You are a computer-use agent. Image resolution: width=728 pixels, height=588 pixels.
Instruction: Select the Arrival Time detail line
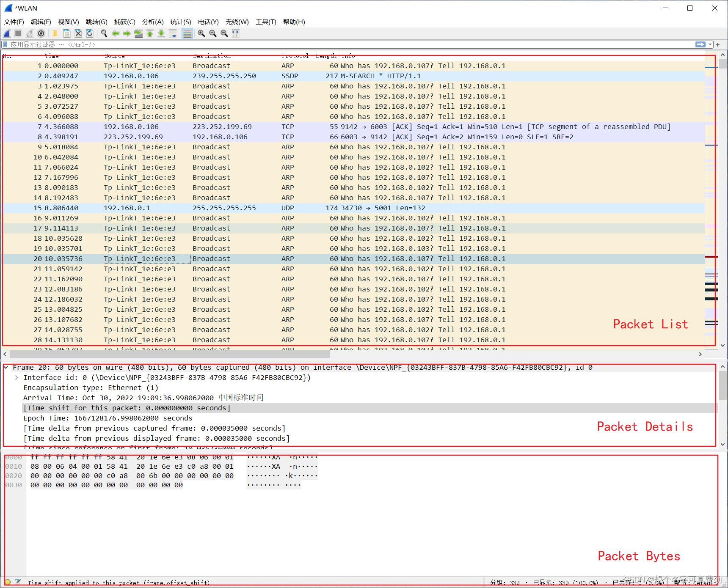coord(143,398)
